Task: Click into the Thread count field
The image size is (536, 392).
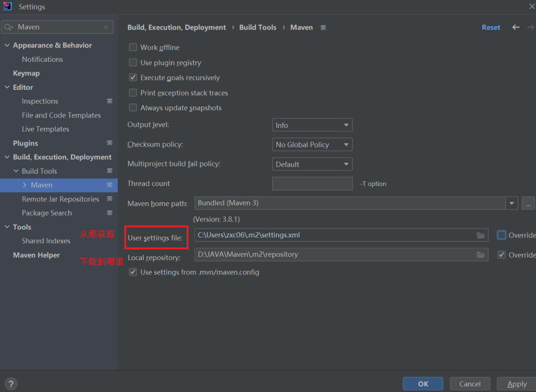Action: [x=312, y=184]
